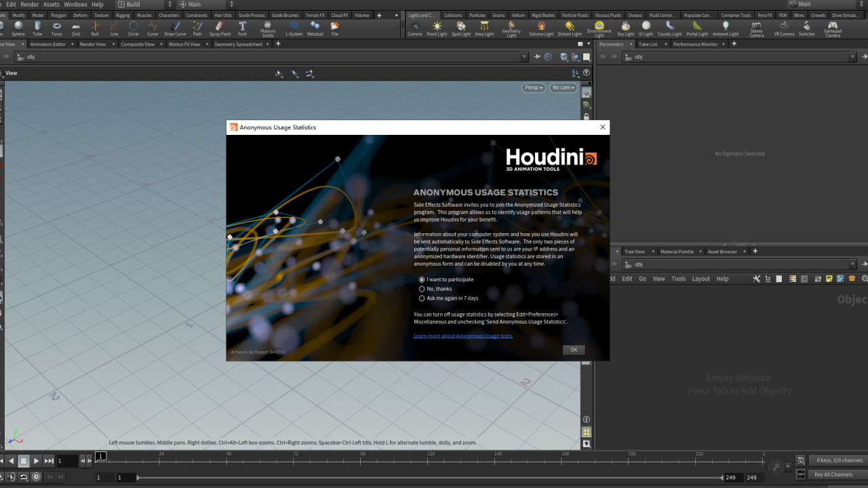Create a Point Light from the Lights shelf
The image size is (868, 488).
437,28
